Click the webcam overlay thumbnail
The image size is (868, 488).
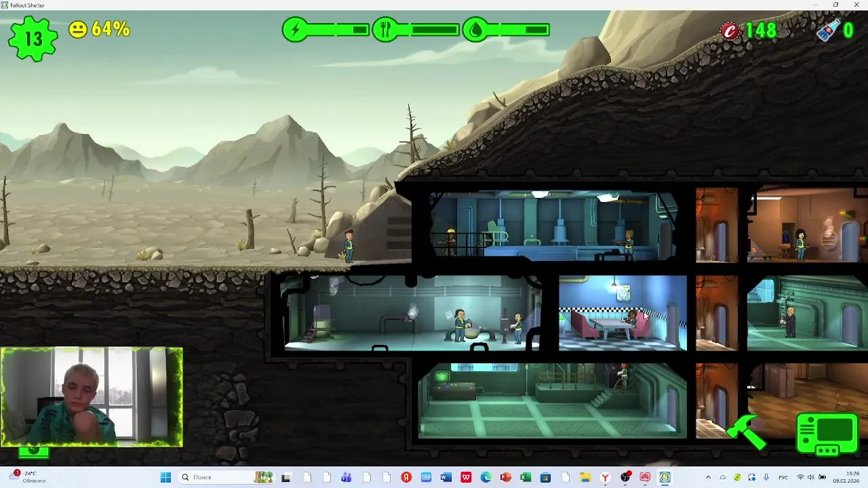tap(92, 397)
